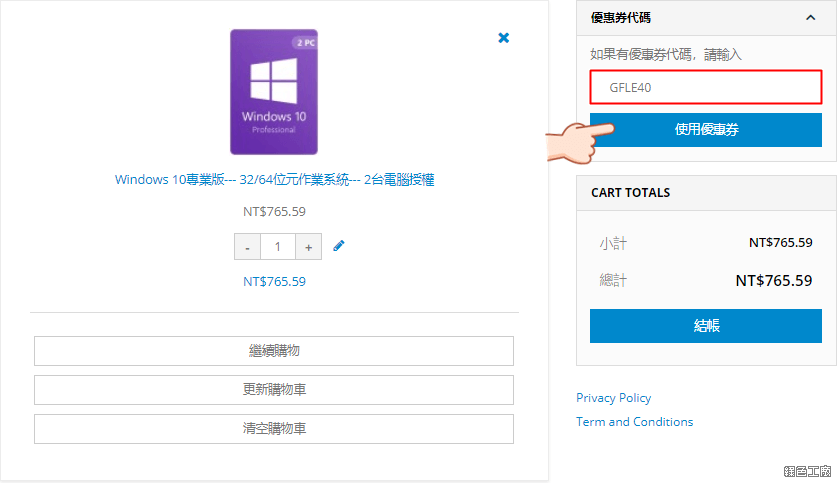The width and height of the screenshot is (837, 483).
Task: Apply coupon with 使用優惠券 button
Action: 706,130
